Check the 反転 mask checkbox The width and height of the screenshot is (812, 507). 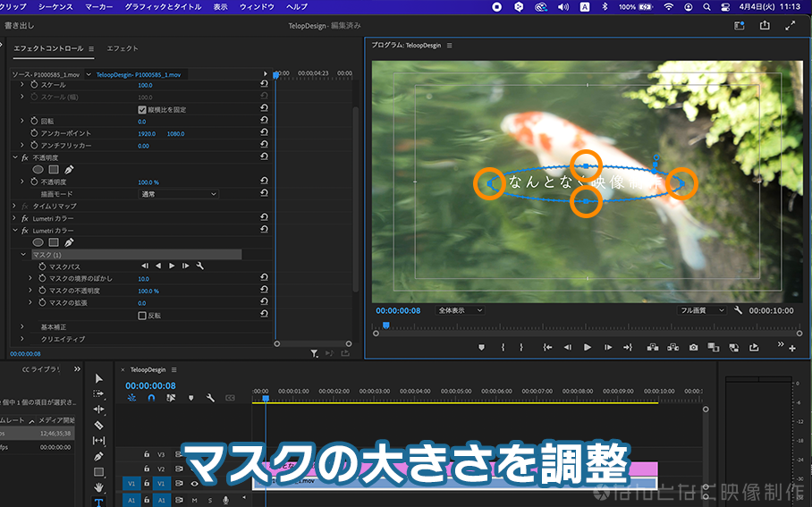142,316
